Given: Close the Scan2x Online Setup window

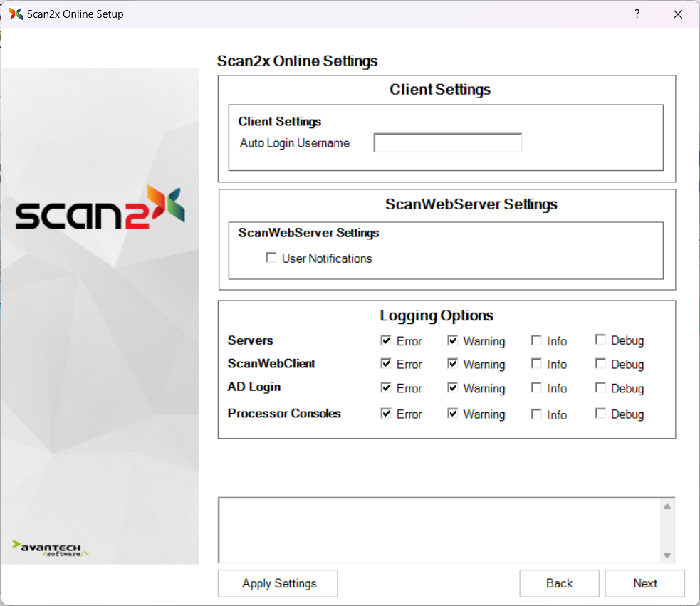Looking at the screenshot, I should [677, 14].
